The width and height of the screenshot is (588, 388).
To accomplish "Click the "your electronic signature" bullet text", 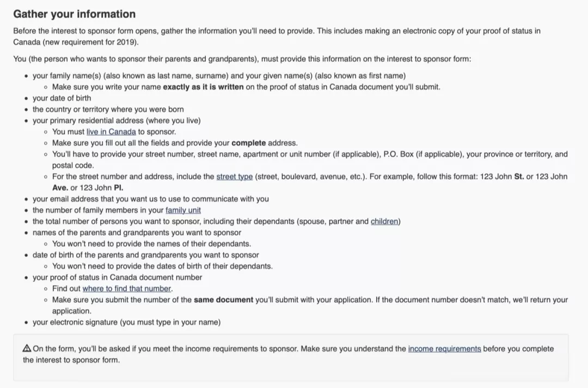I will coord(126,322).
